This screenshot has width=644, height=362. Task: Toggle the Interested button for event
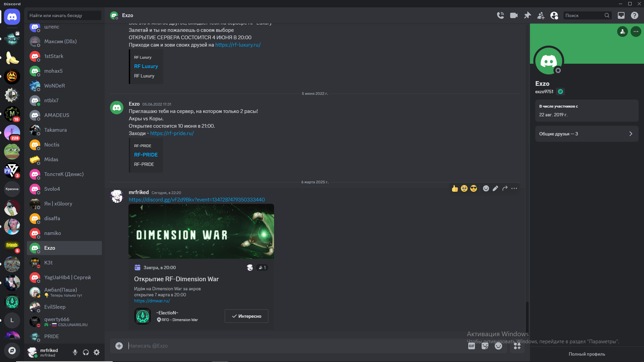click(x=247, y=316)
